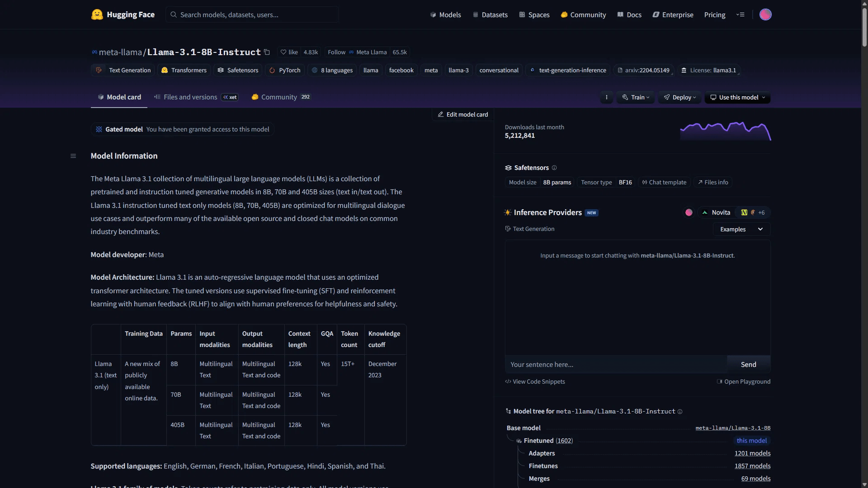Click the Hugging Face logo

point(123,14)
